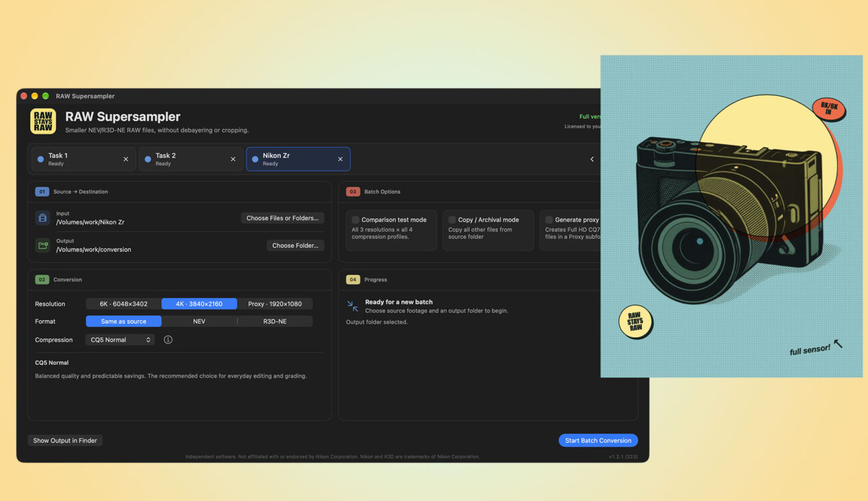Click the output path /Volumes/work/conversion
868x501 pixels.
pos(93,249)
